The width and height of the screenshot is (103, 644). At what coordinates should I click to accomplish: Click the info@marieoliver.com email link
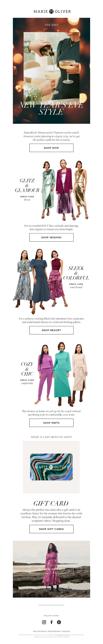pyautogui.click(x=63, y=634)
